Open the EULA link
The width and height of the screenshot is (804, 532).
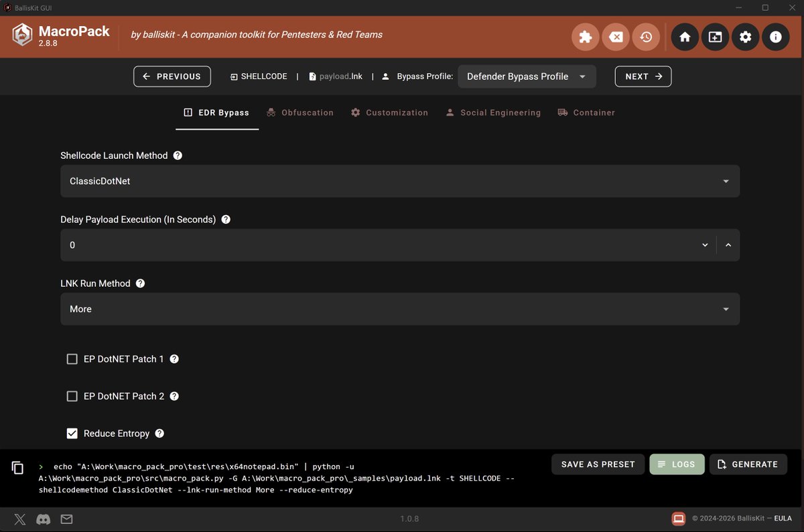[783, 519]
